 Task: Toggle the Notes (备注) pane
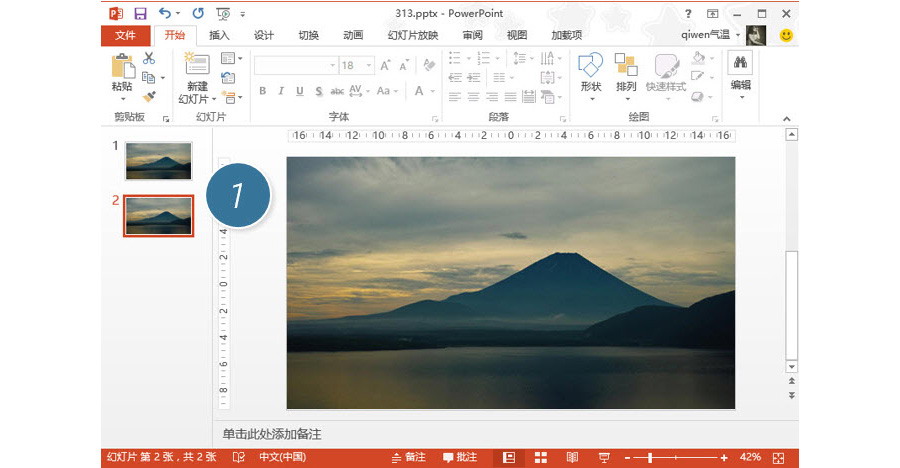407,457
